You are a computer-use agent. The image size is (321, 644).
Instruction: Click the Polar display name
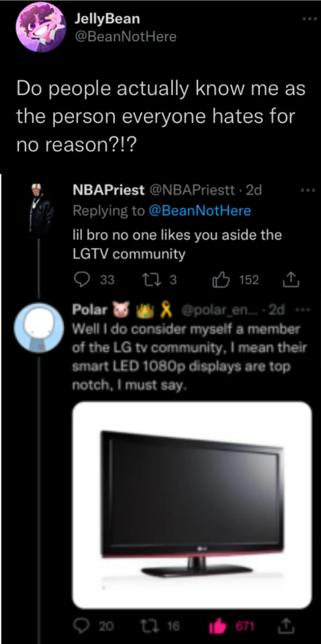click(90, 310)
